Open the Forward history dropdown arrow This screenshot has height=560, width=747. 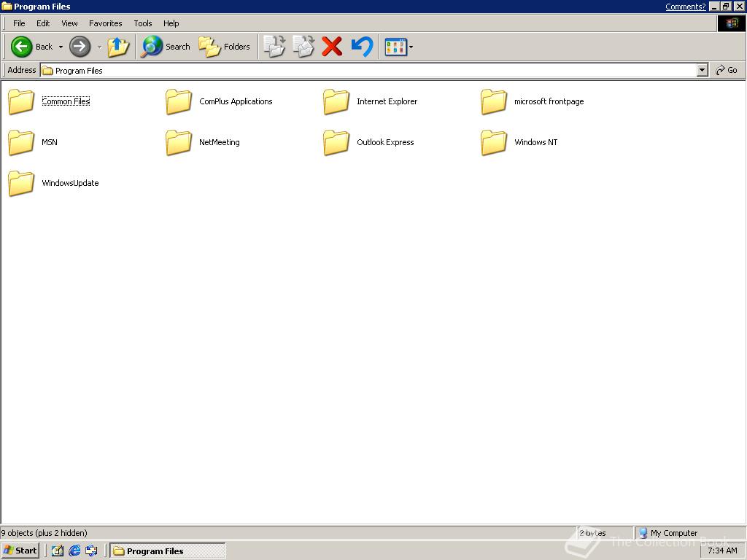coord(99,47)
